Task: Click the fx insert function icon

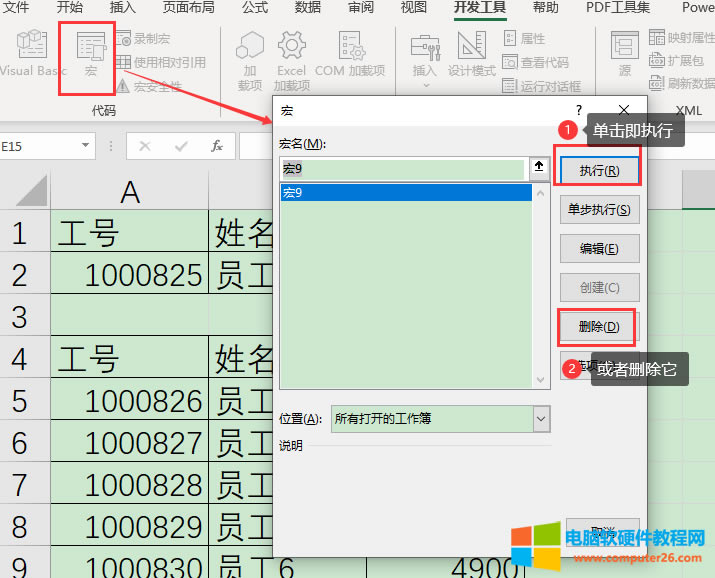Action: pos(217,146)
